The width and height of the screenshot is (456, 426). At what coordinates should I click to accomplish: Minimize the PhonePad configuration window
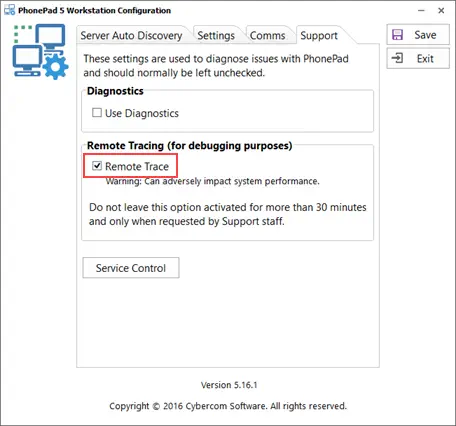[421, 10]
